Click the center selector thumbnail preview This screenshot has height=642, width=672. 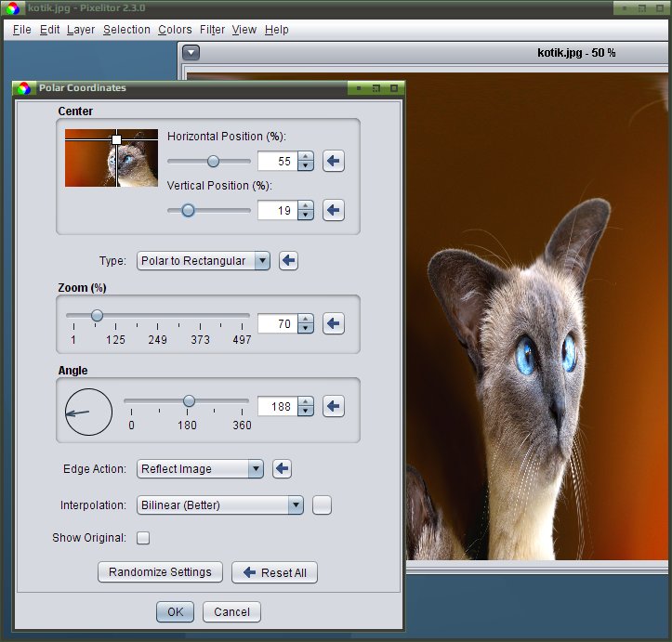coord(112,158)
